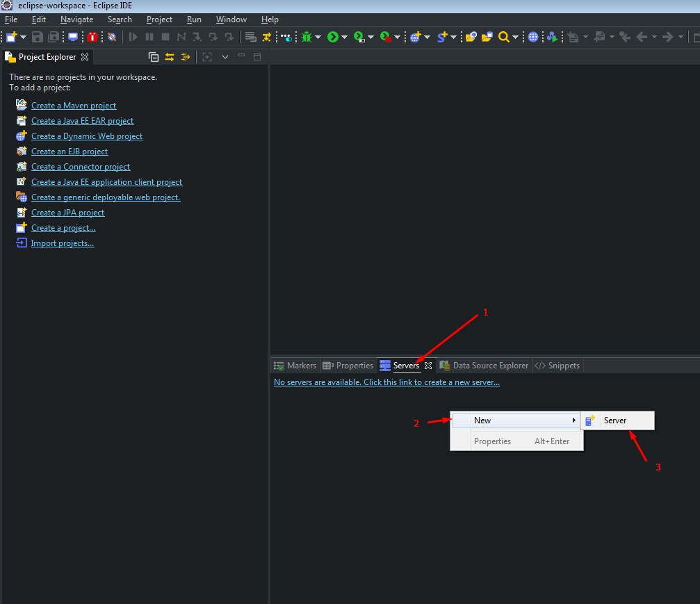Toggle Focus on Active Task icon
The width and height of the screenshot is (700, 604).
[x=206, y=57]
